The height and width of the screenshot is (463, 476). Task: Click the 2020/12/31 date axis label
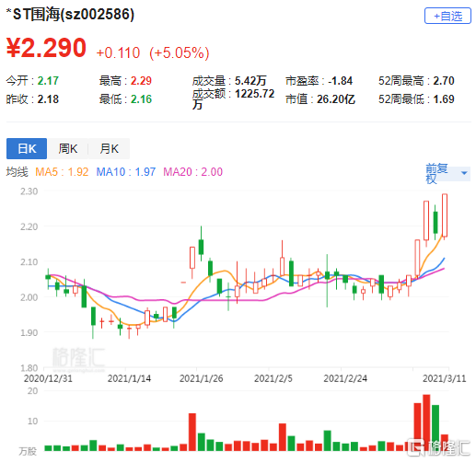[48, 378]
